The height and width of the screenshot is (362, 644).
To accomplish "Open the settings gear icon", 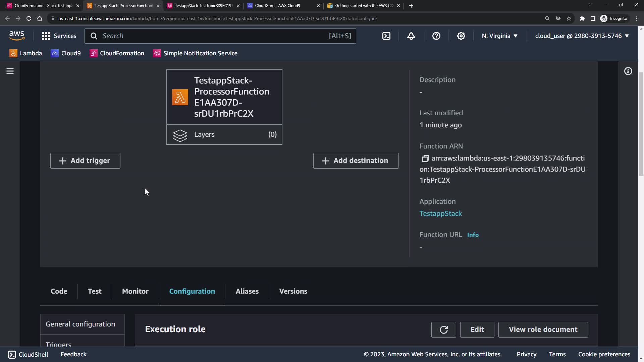I will 461,36.
